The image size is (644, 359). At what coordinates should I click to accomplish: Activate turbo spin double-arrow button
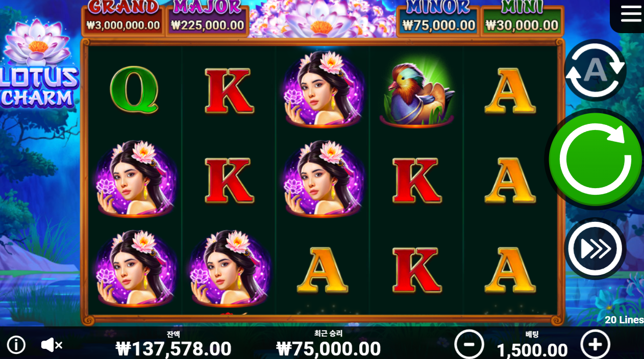point(595,248)
